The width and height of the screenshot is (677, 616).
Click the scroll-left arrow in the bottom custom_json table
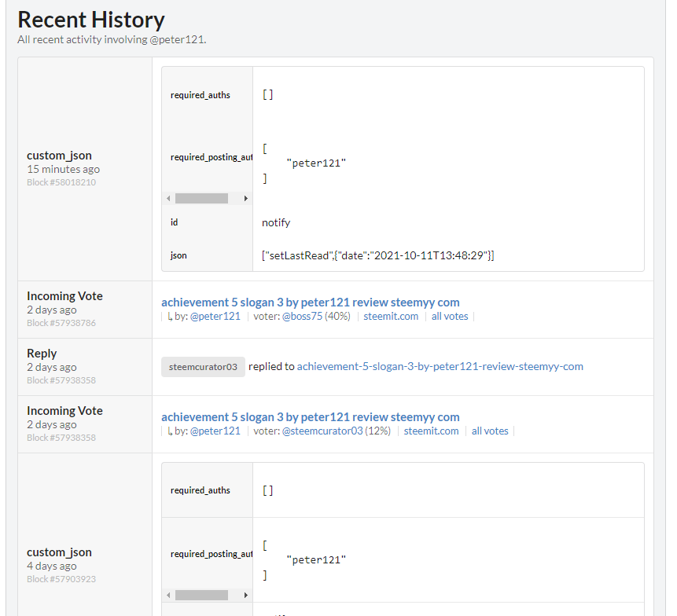tap(168, 596)
